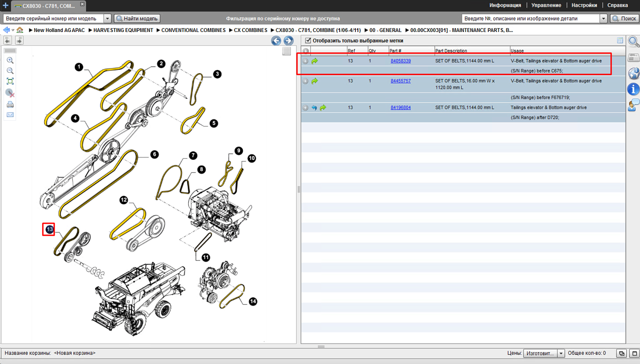640x364 pixels.
Task: Open the globe info side icon
Action: [x=634, y=73]
